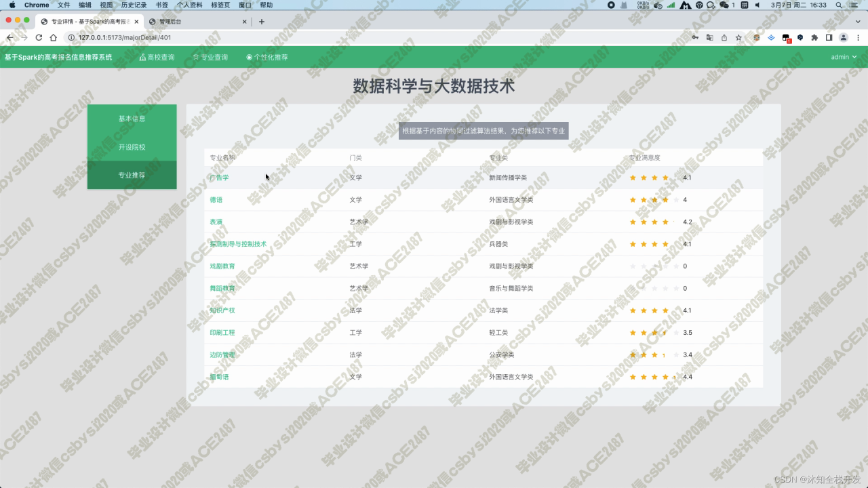Open 高校查询 in the green navbar
This screenshot has height=488, width=868.
157,58
